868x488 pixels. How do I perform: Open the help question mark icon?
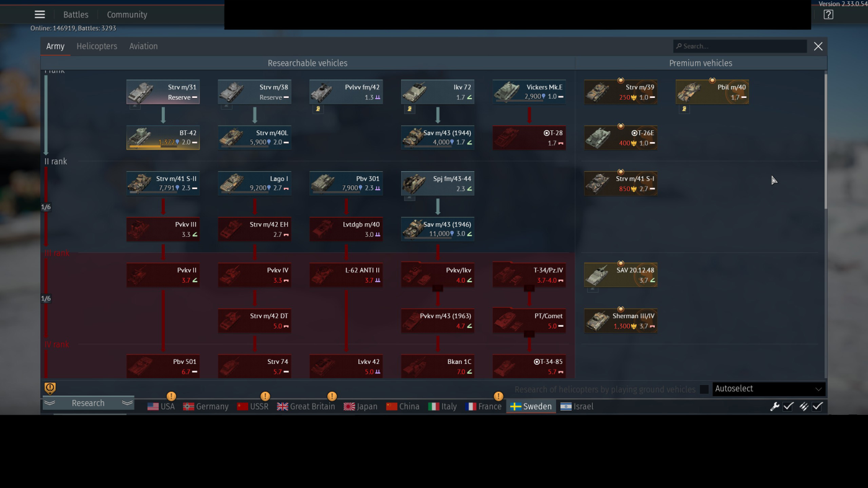coord(828,15)
